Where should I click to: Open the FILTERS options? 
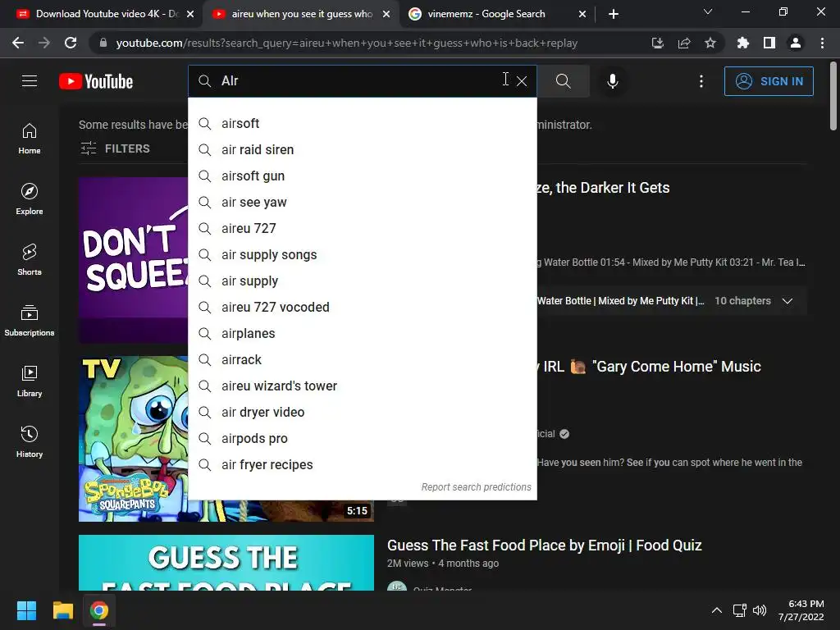115,148
